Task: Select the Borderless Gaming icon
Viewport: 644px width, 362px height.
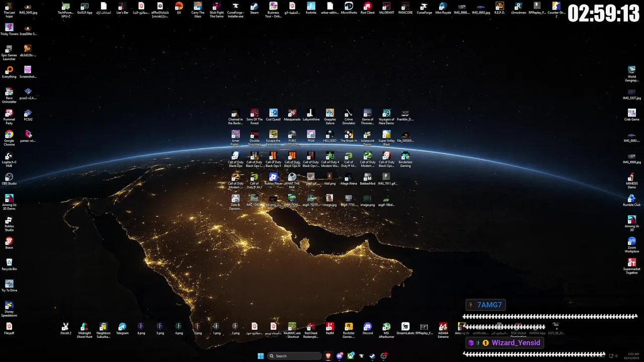Action: [406, 160]
